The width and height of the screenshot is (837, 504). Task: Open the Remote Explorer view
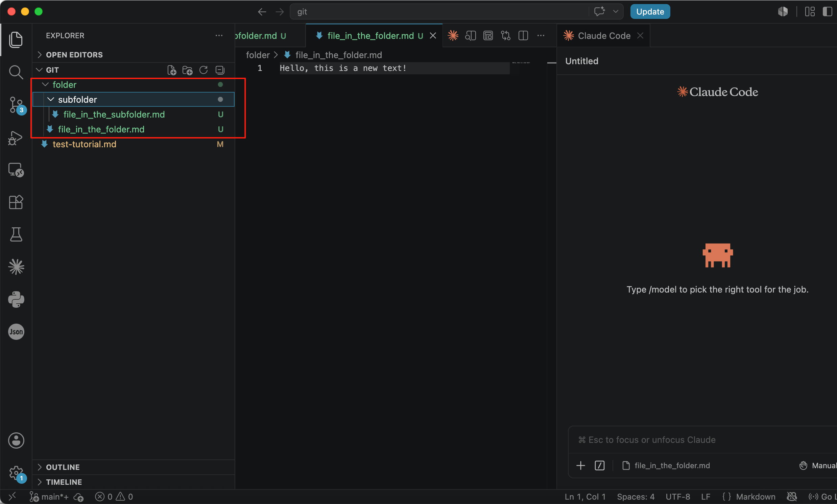tap(16, 170)
